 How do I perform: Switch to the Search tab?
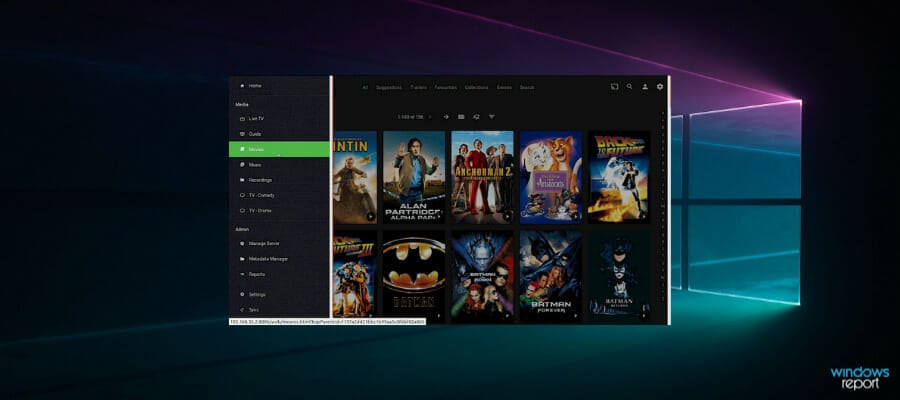tap(527, 88)
